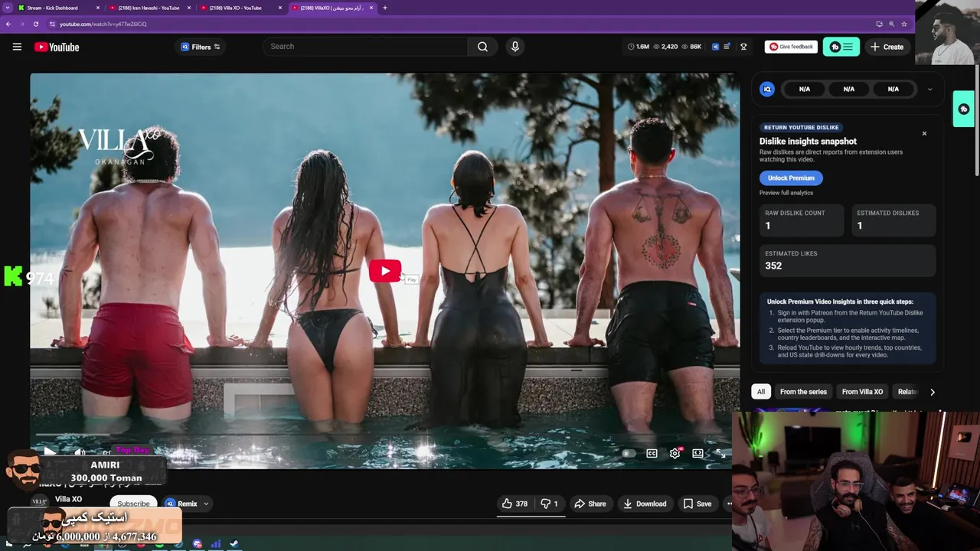
Task: Select the partially visible Related chip
Action: click(x=907, y=392)
